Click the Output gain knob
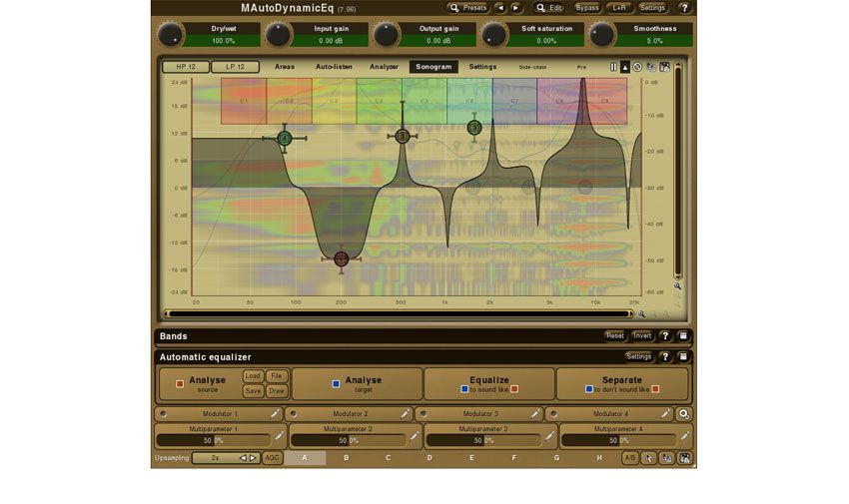Image resolution: width=849 pixels, height=504 pixels. pos(387,35)
